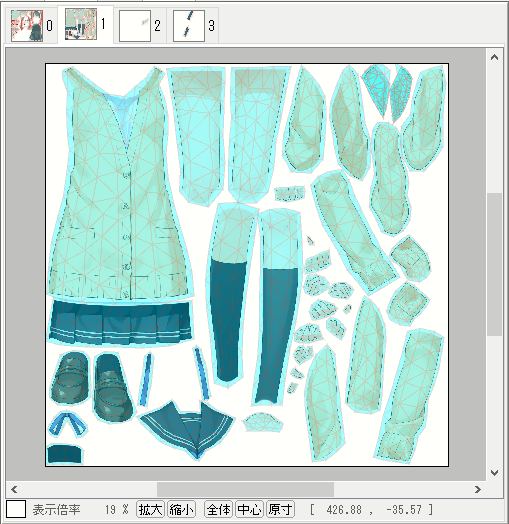509x524 pixels.
Task: Open texture tab 2
Action: [140, 26]
